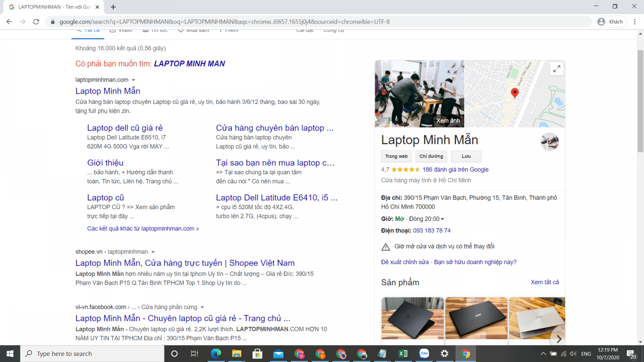
Task: Advance the products carousel with the arrow
Action: 559,339
